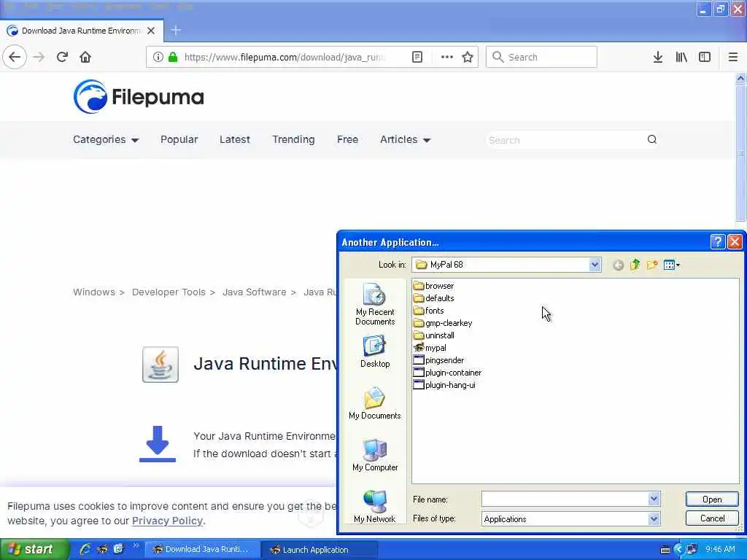Open My Recent Documents in places bar
Screen dimensions: 747x560
pos(375,304)
